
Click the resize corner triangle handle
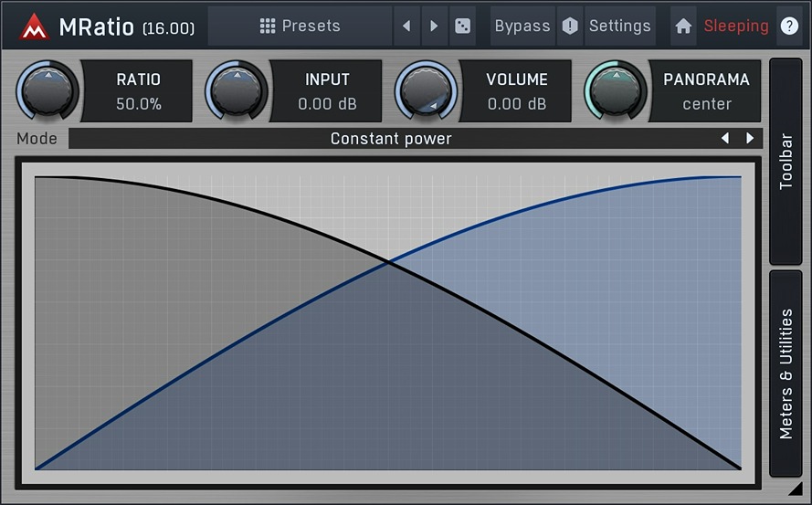796,489
